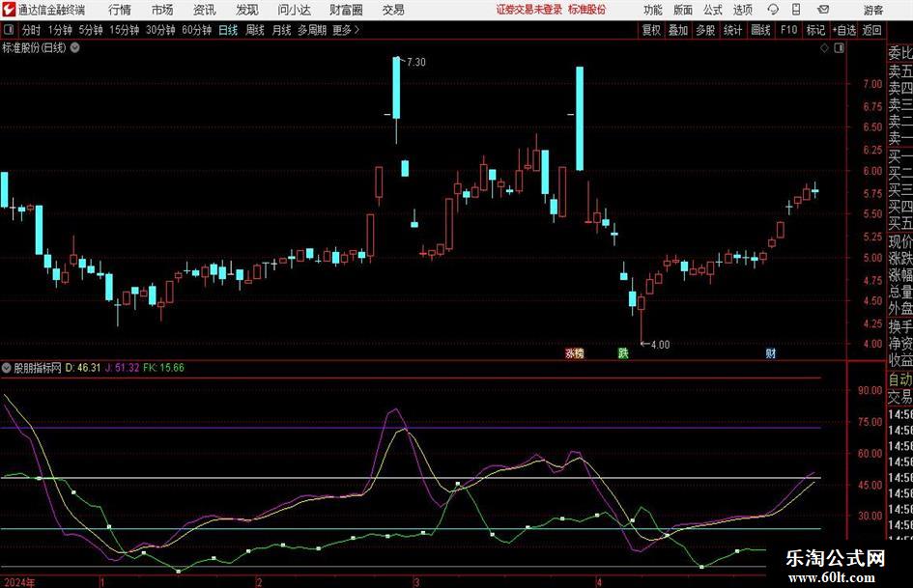The height and width of the screenshot is (588, 913).
Task: Click the 多股 multi-stock button
Action: (705, 30)
